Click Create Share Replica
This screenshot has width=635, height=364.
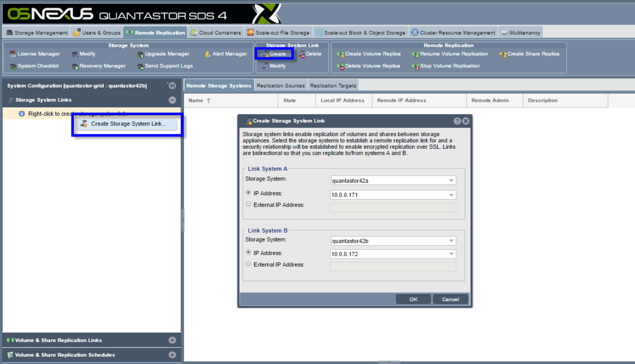pyautogui.click(x=529, y=54)
